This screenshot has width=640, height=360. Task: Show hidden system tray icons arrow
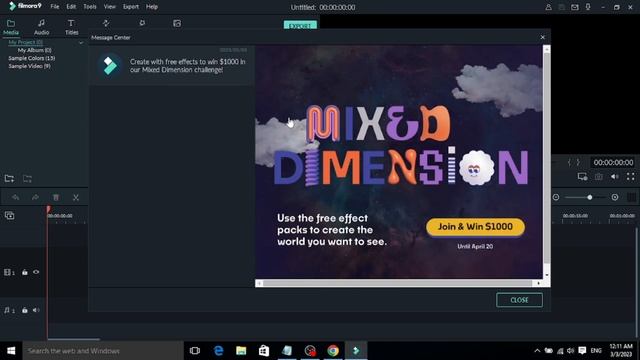(x=537, y=351)
